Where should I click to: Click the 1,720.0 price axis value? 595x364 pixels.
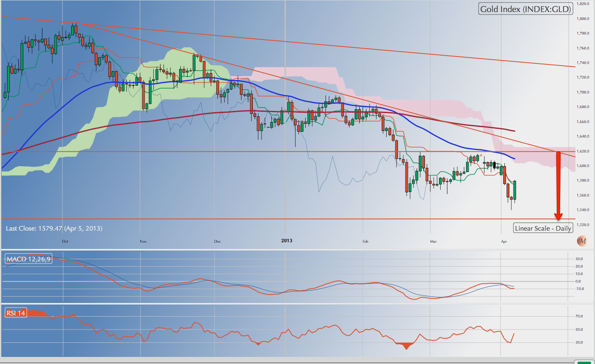click(x=583, y=77)
